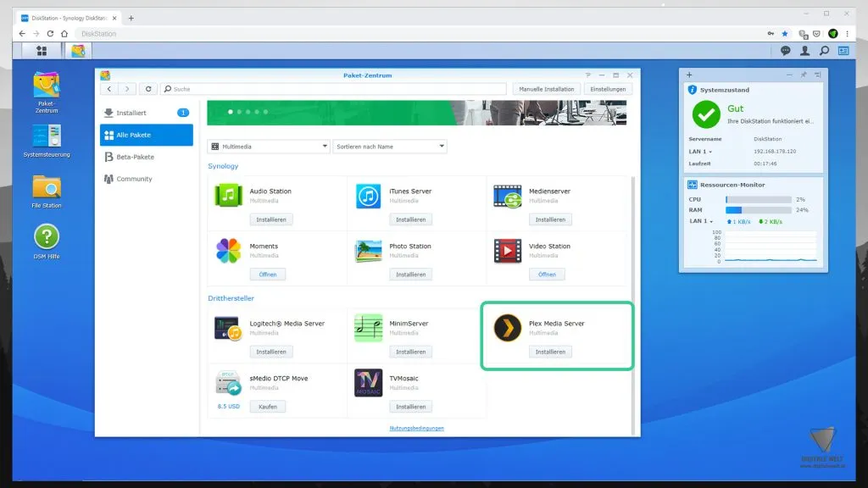This screenshot has height=488, width=868.
Task: Install Audio Station
Action: tap(271, 219)
